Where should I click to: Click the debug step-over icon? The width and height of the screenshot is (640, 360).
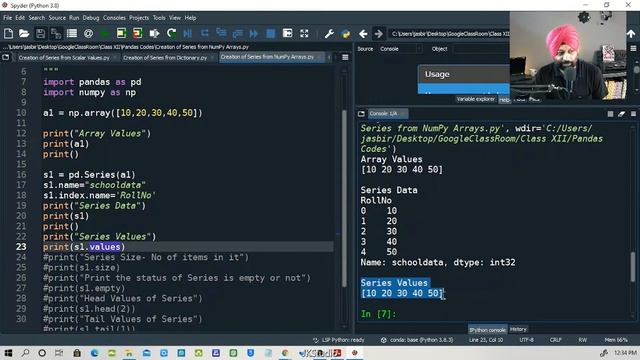204,33
